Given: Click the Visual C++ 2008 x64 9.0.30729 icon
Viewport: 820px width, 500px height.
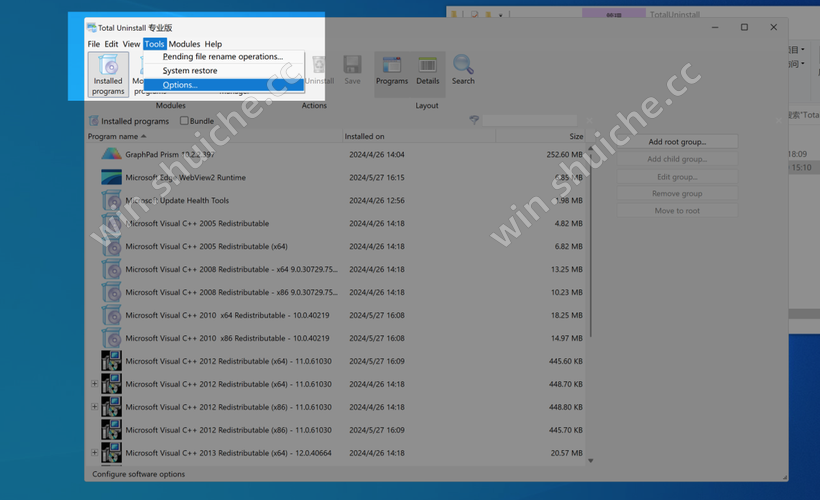Looking at the screenshot, I should (x=111, y=269).
